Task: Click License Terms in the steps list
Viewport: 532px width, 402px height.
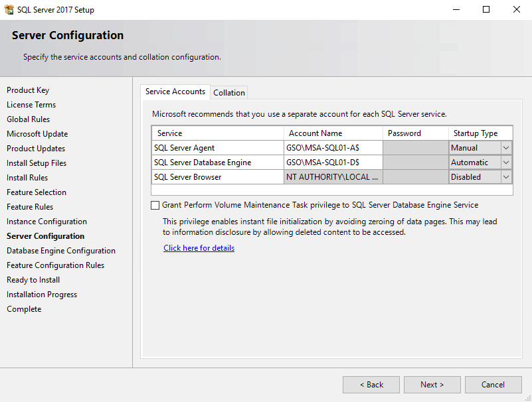Action: [x=31, y=105]
